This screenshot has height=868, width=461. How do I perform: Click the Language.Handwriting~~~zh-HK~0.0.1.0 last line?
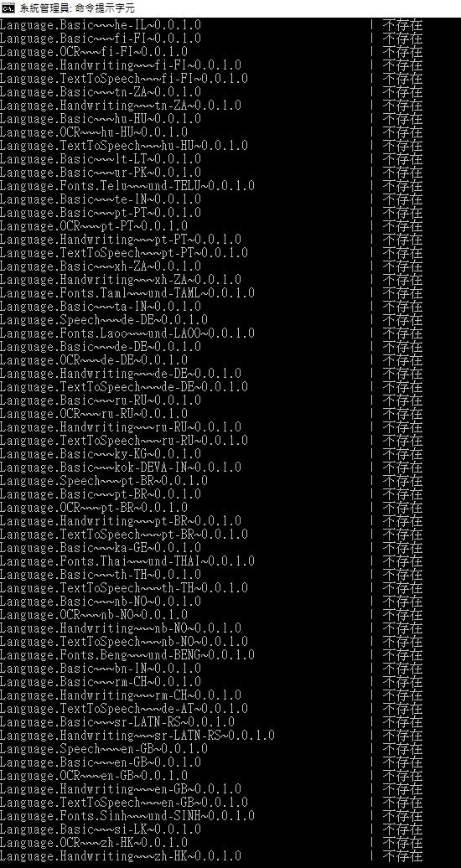121,856
